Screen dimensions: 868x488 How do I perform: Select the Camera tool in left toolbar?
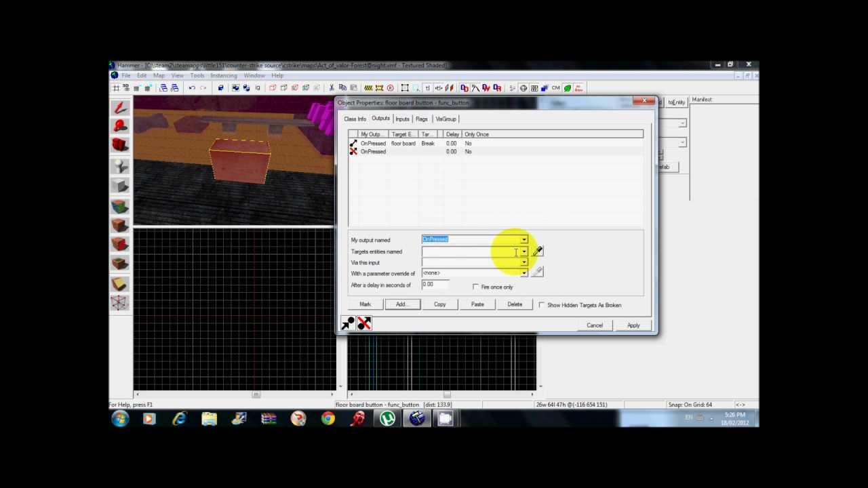[x=120, y=145]
